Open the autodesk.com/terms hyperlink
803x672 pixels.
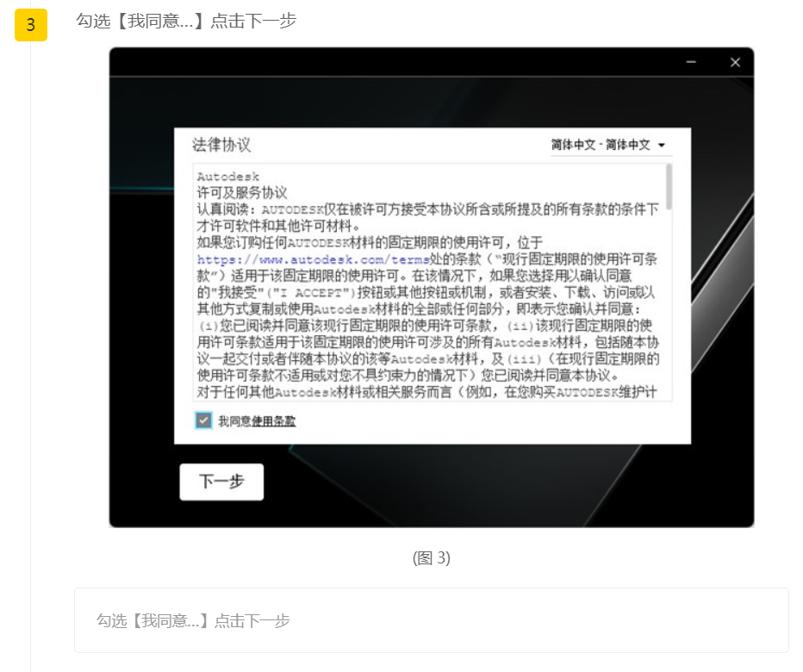(313, 259)
